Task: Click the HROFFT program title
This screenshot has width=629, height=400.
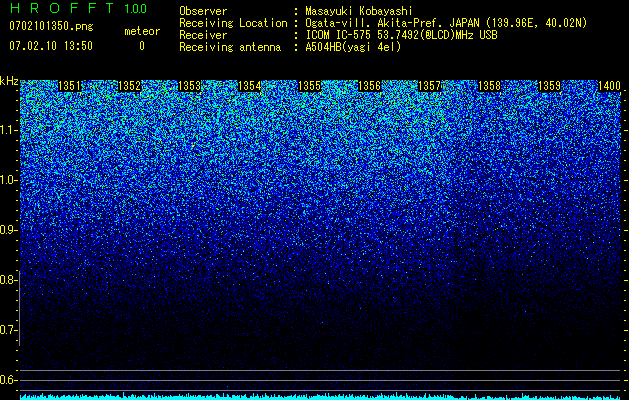Action: pos(62,8)
